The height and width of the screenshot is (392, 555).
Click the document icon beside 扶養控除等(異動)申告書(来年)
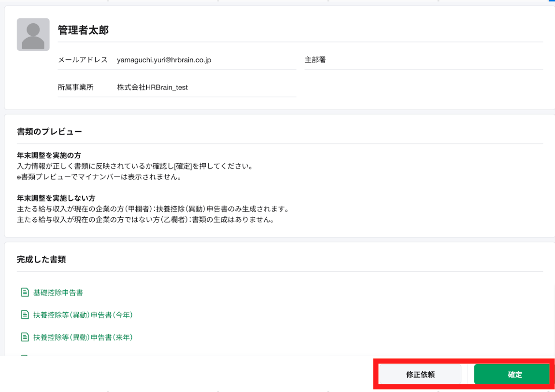click(x=25, y=337)
